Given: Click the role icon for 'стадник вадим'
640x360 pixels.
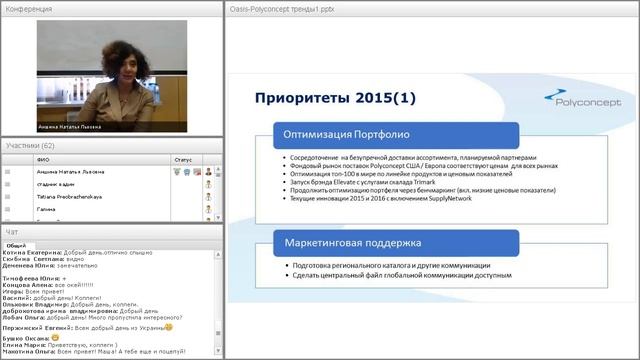Looking at the screenshot, I should coord(209,184).
